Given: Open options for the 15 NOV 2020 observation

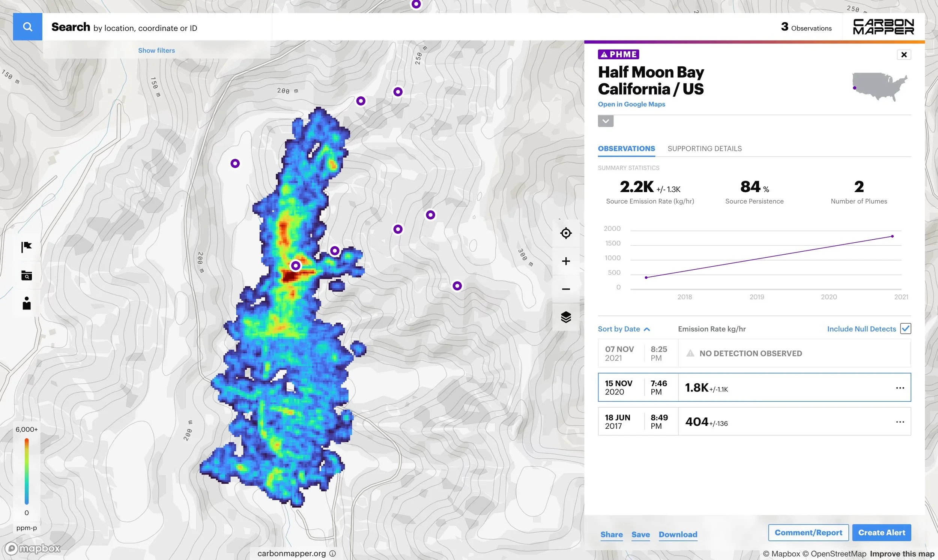Looking at the screenshot, I should coord(900,387).
